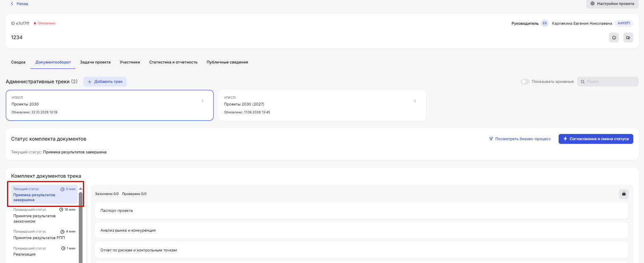644x263 pixels.
Task: Focus the Поиск search field
Action: click(608, 82)
